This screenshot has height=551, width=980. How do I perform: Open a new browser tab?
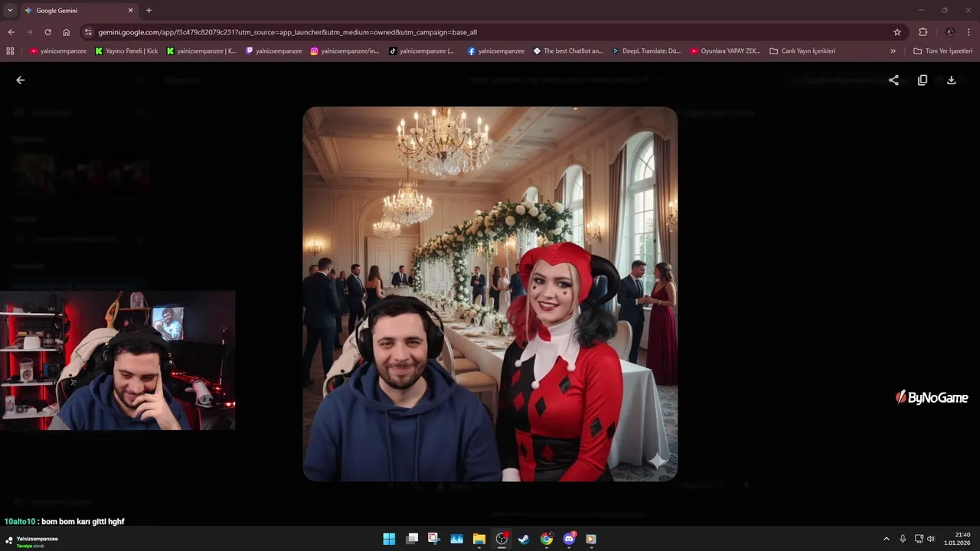(x=149, y=11)
